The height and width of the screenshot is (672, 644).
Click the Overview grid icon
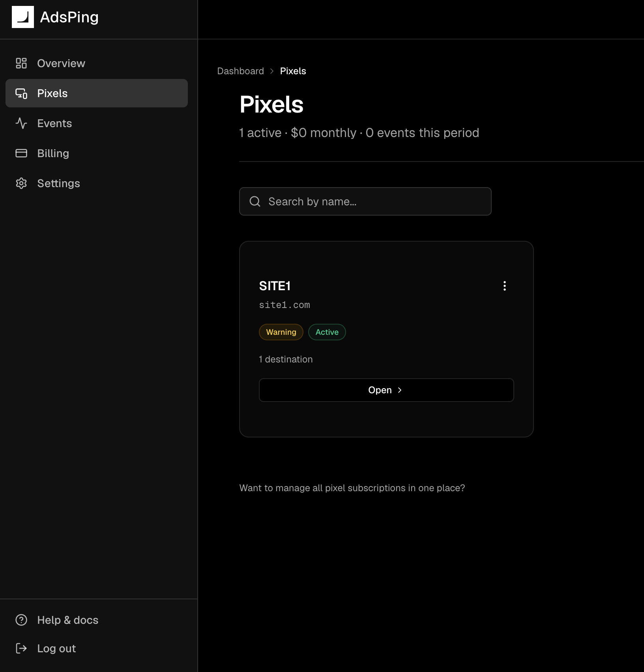21,63
